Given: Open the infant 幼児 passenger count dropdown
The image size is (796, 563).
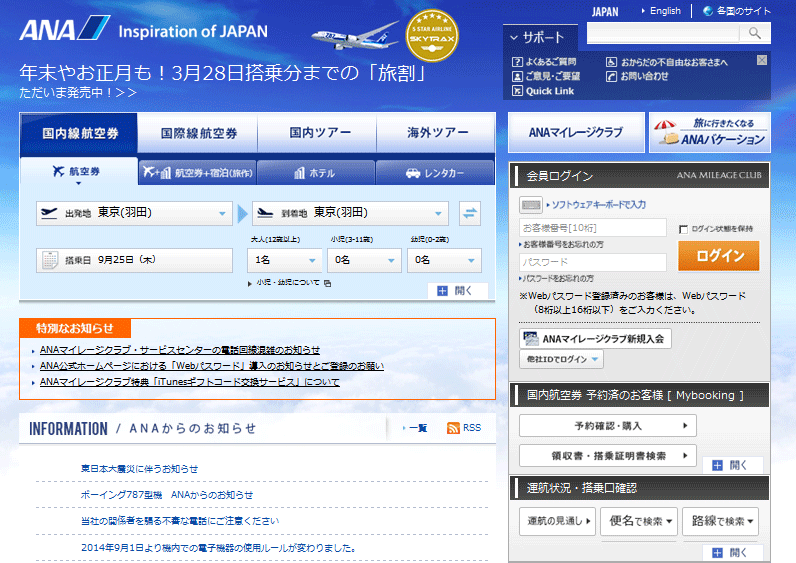Looking at the screenshot, I should pyautogui.click(x=444, y=260).
